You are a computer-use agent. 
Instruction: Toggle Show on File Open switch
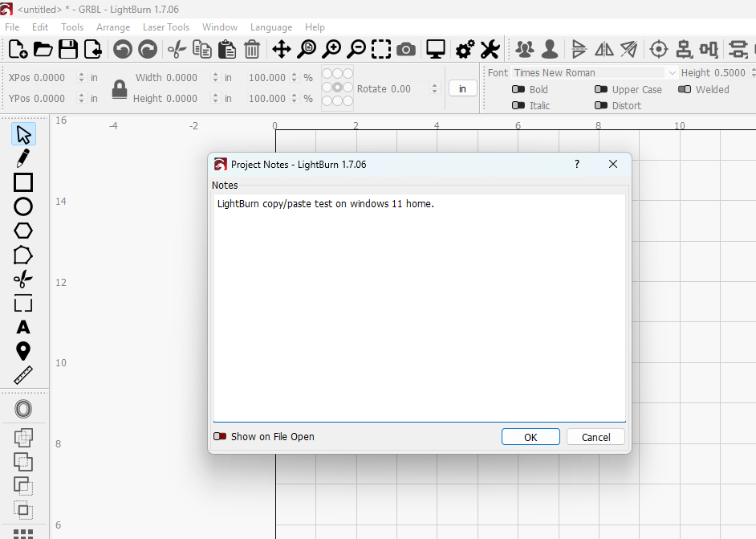(x=220, y=436)
